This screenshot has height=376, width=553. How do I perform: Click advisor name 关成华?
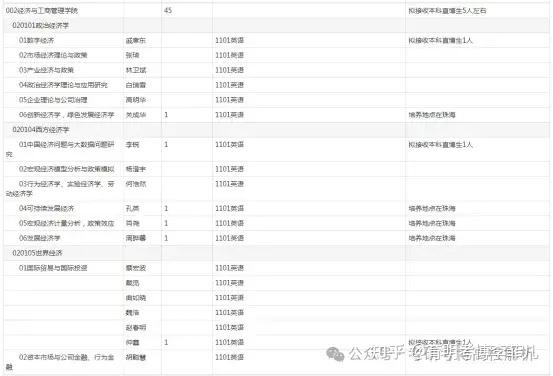(x=136, y=115)
